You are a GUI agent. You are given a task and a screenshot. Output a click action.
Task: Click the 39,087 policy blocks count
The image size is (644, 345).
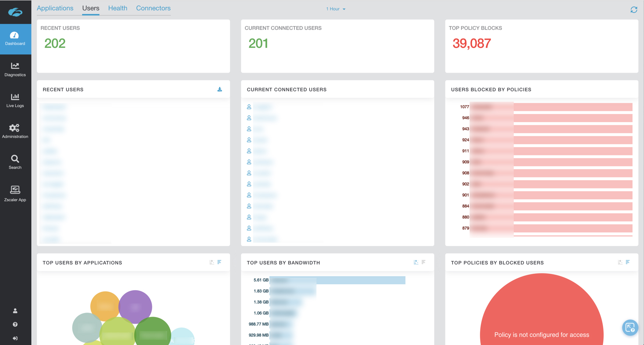(x=472, y=43)
